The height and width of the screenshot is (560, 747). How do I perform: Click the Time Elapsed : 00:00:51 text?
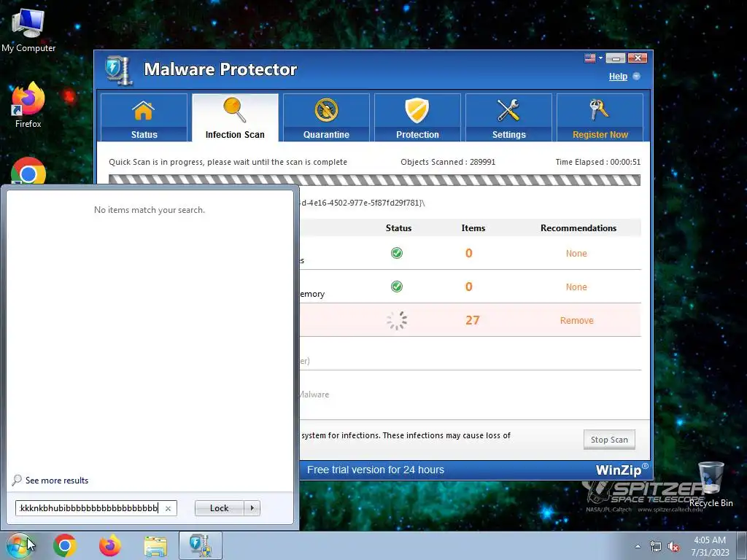598,162
